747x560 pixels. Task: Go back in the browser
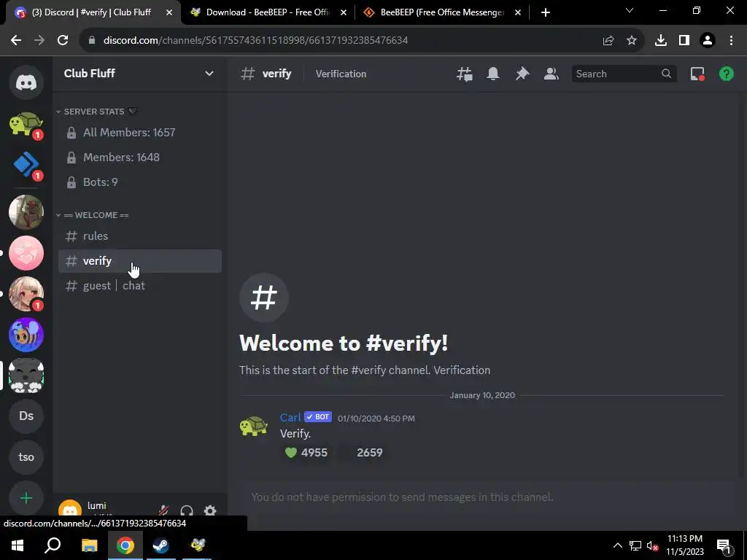point(16,40)
